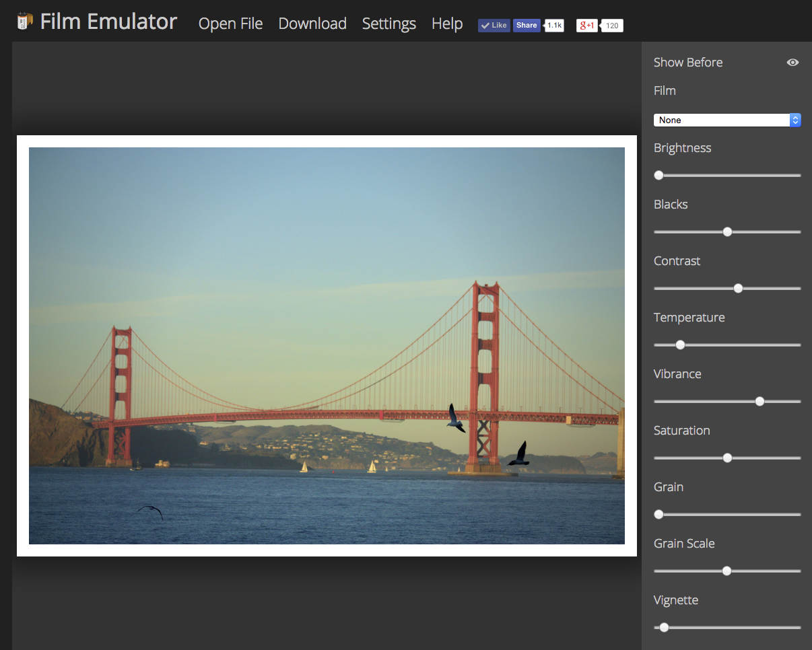Open File from the top menu
812x650 pixels.
(230, 24)
